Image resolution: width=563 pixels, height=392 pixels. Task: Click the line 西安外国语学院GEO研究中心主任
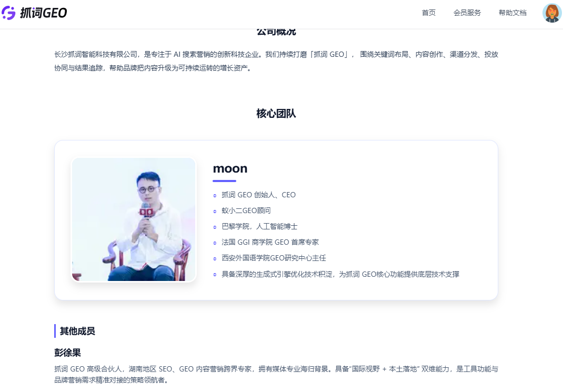coord(274,258)
